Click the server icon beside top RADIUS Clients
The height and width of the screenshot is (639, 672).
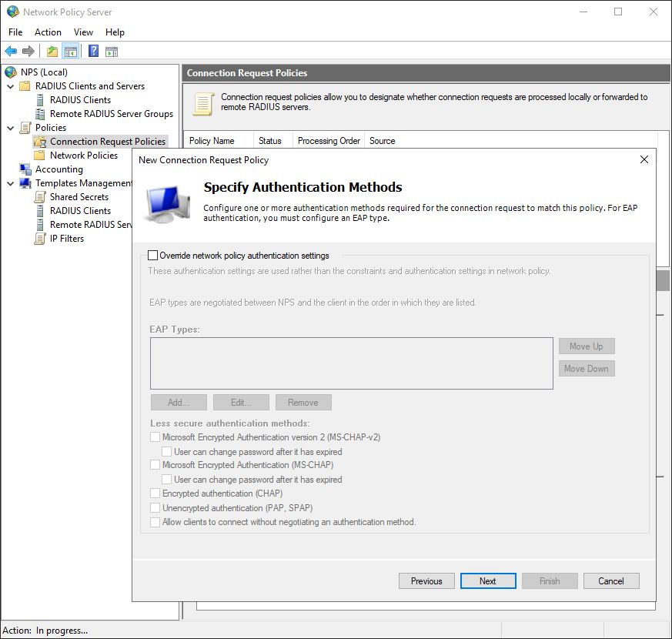pos(40,100)
